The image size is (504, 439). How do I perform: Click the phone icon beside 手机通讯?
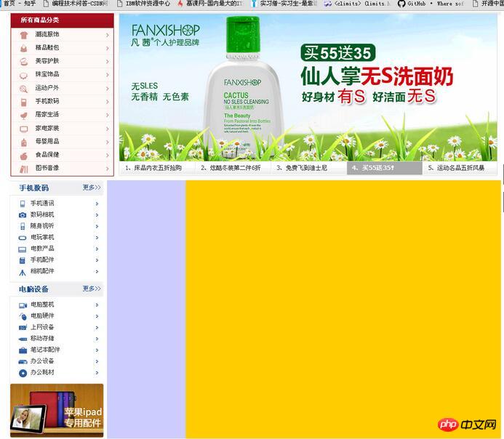point(23,204)
